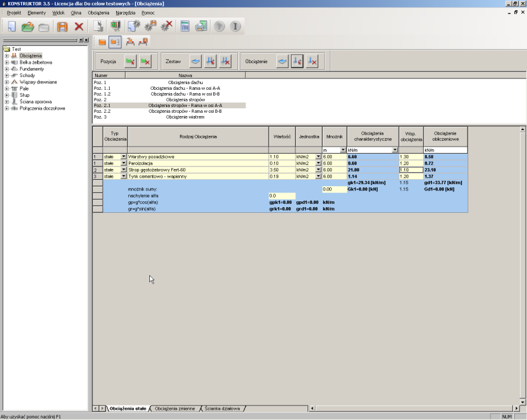Screen dimensions: 527x420
Task: Click the Zestaw blue layer icon
Action: pos(196,61)
